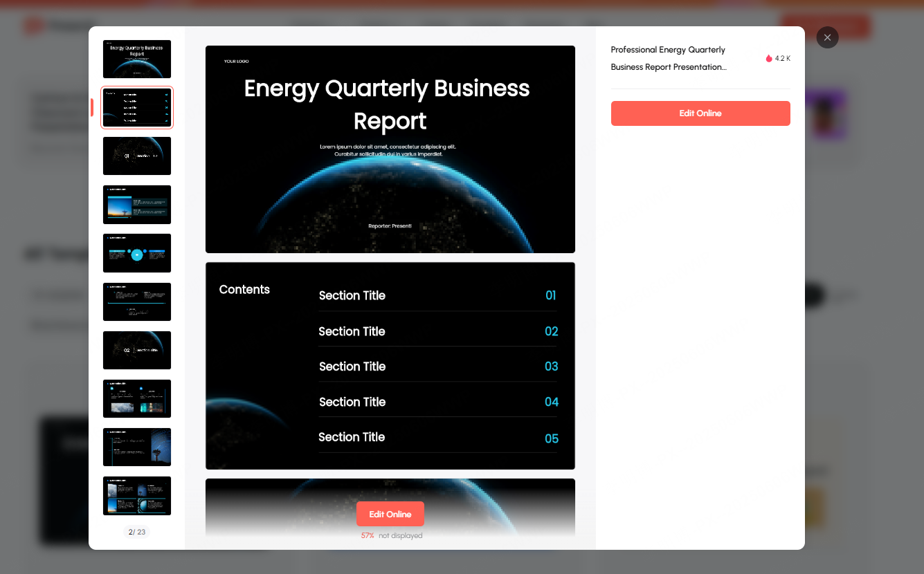Click the flame popularity icon next to 4.2K

[x=768, y=58]
